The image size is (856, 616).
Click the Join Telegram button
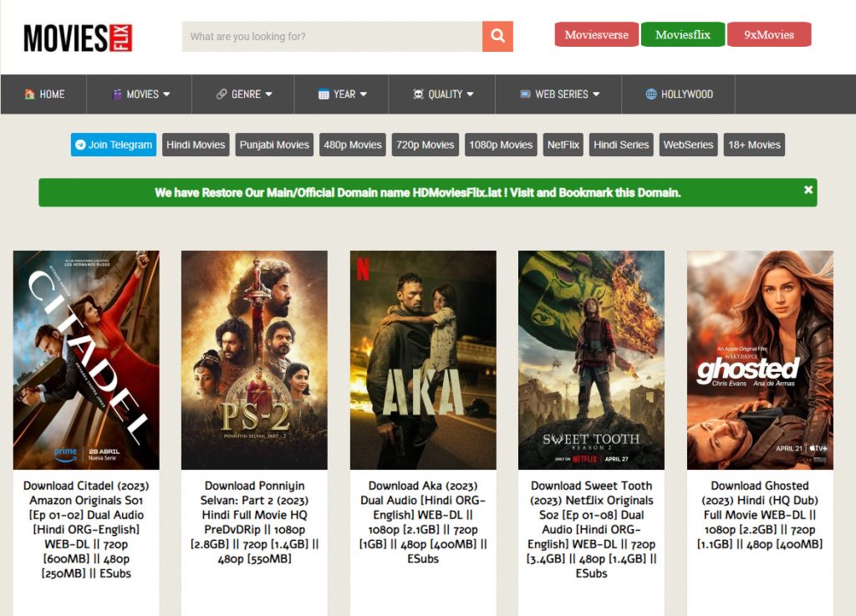click(x=114, y=145)
